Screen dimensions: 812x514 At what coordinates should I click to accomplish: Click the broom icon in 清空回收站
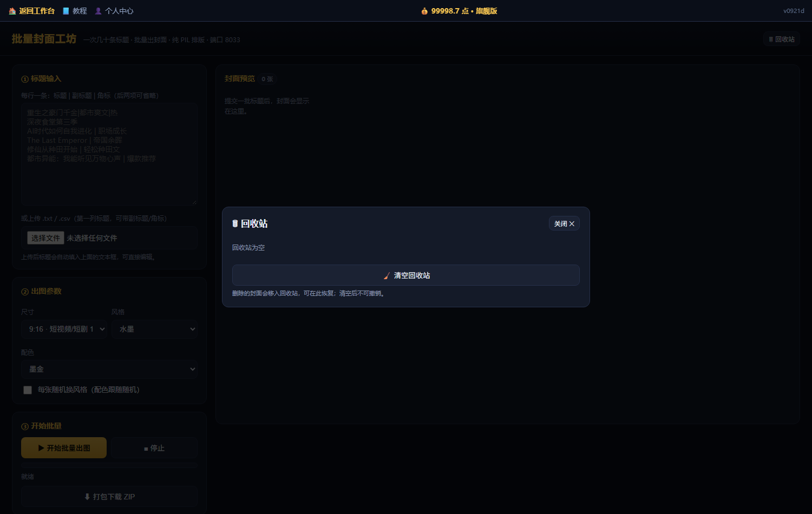point(387,275)
